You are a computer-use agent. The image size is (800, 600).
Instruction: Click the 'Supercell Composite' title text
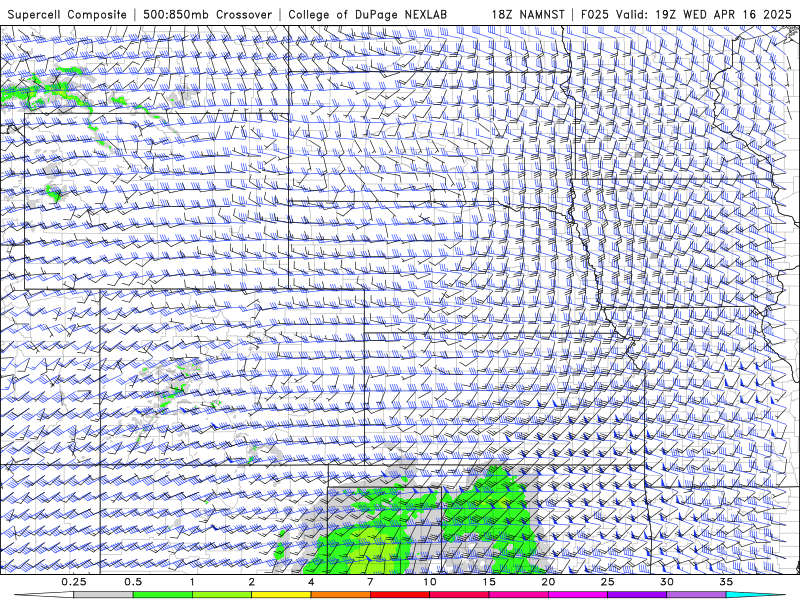[67, 15]
